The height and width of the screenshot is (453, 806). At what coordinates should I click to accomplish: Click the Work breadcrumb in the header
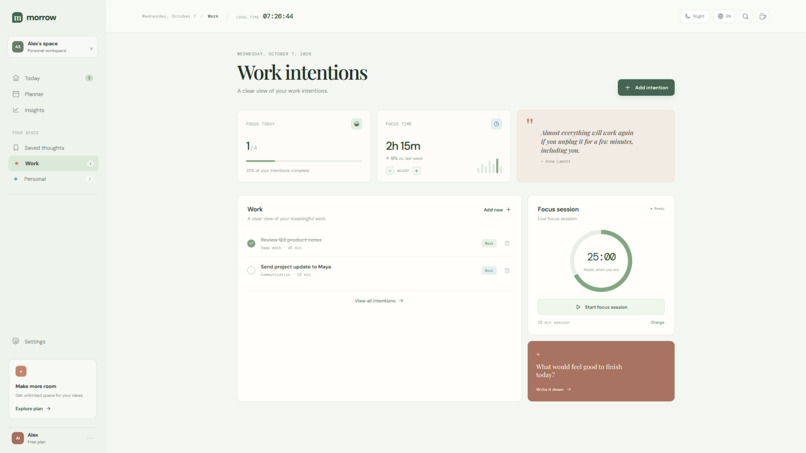[x=213, y=16]
